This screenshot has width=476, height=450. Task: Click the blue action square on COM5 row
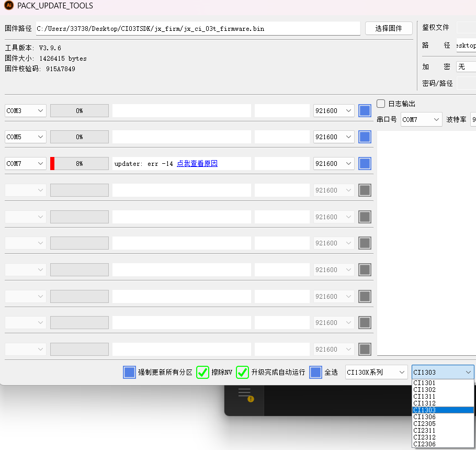(365, 137)
